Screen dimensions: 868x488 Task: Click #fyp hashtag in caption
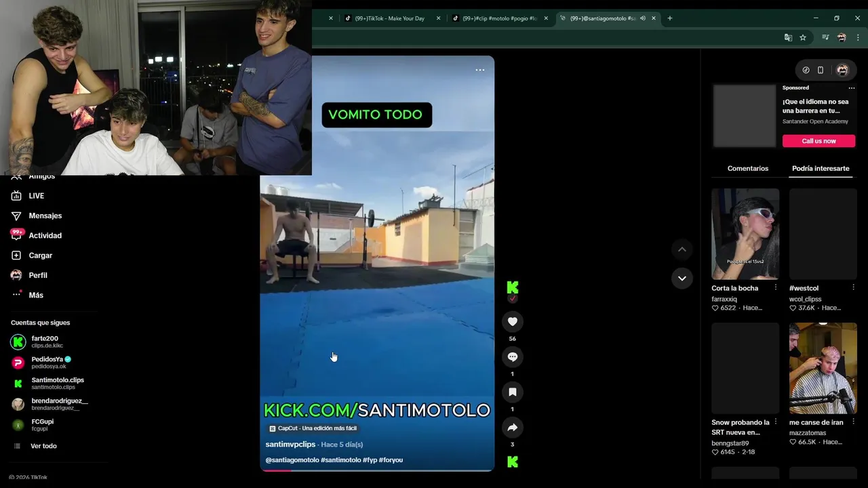tap(370, 460)
